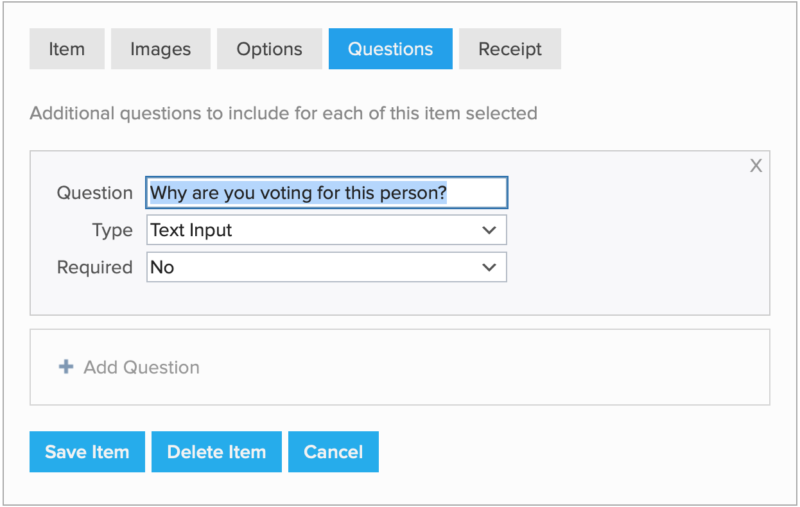The height and width of the screenshot is (507, 800).
Task: Open the Type select showing Text Input
Action: pyautogui.click(x=310, y=230)
